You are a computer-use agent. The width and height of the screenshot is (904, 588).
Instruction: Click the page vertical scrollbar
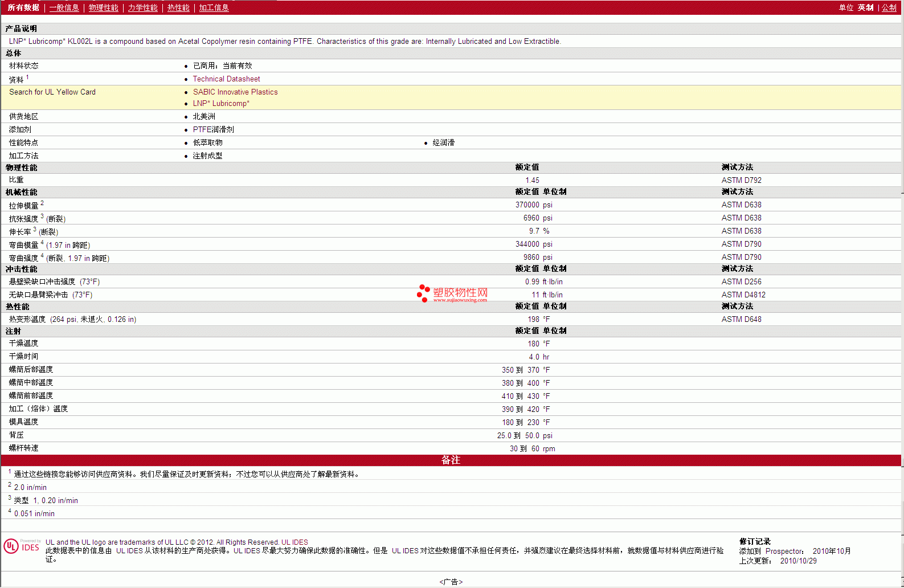point(902,294)
